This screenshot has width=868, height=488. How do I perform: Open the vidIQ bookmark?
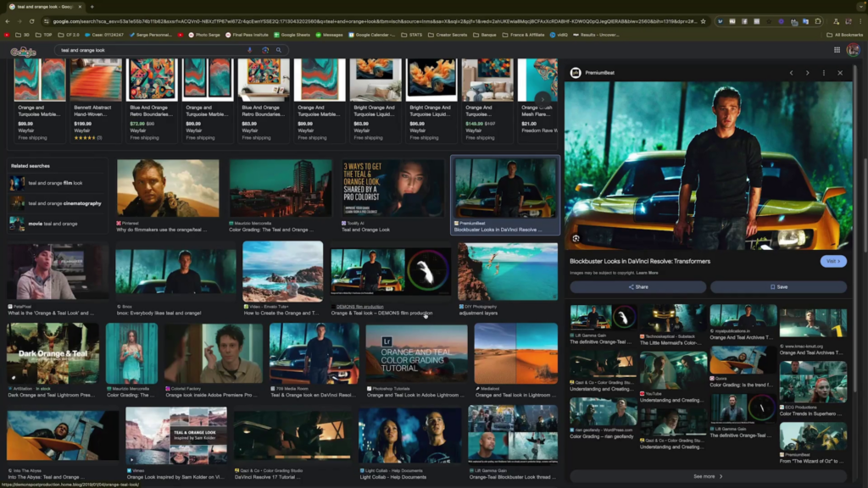point(559,35)
